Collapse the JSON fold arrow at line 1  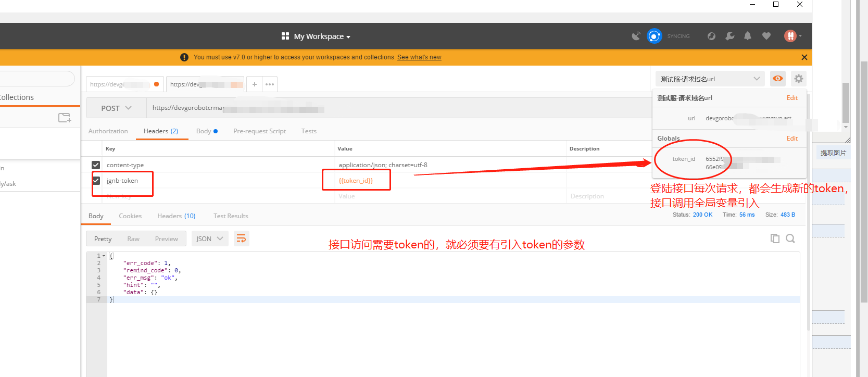(x=104, y=256)
